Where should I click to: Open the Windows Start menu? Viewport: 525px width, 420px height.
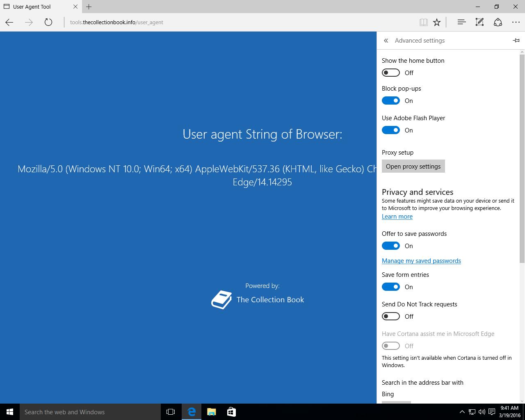point(10,412)
